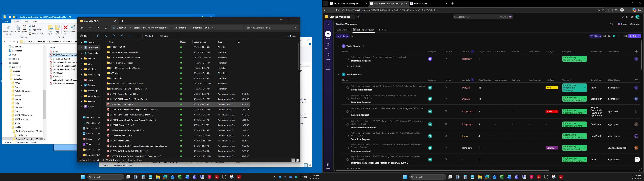Click the Rename icon in Submittal PDFs toolbar
The width and height of the screenshot is (644, 181).
[122, 36]
